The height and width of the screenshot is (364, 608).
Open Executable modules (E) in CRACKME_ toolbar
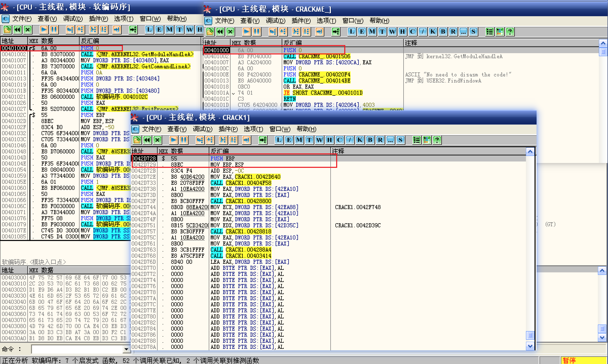click(362, 32)
